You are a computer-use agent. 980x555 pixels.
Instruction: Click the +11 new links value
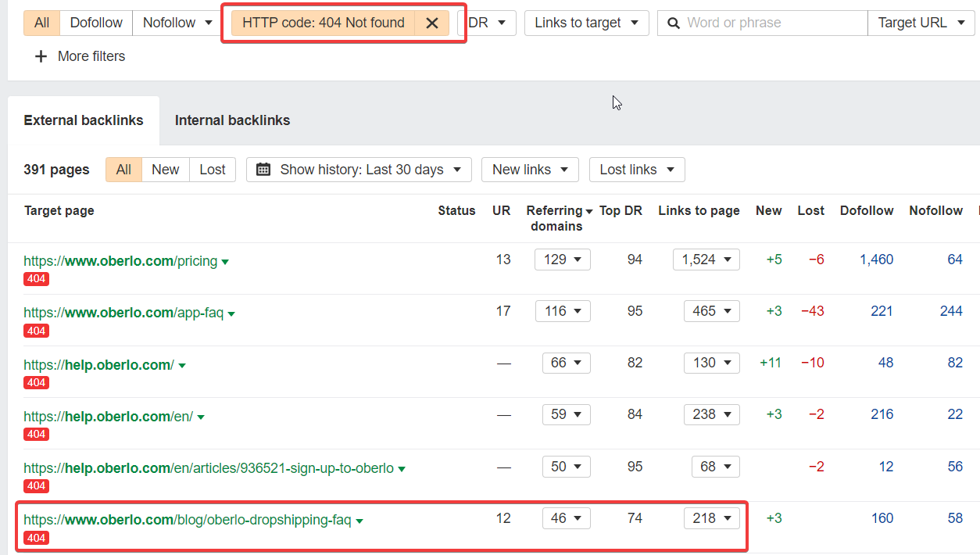tap(771, 363)
